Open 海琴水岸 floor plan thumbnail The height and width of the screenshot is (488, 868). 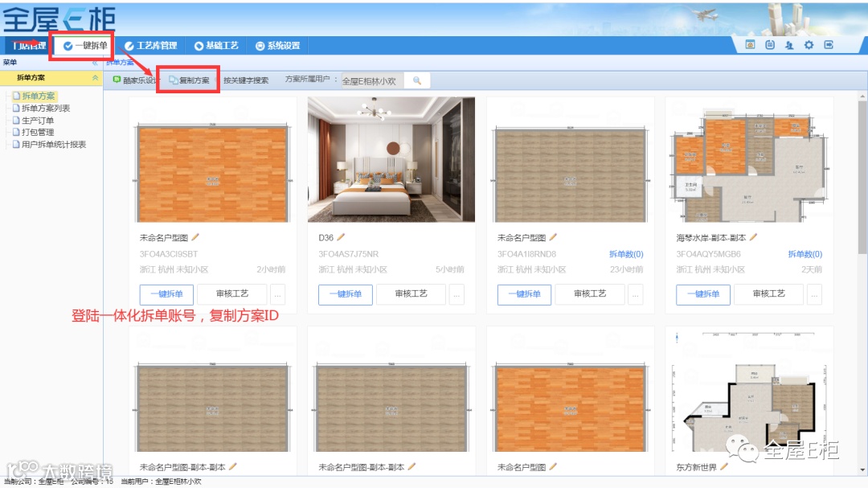tap(749, 159)
